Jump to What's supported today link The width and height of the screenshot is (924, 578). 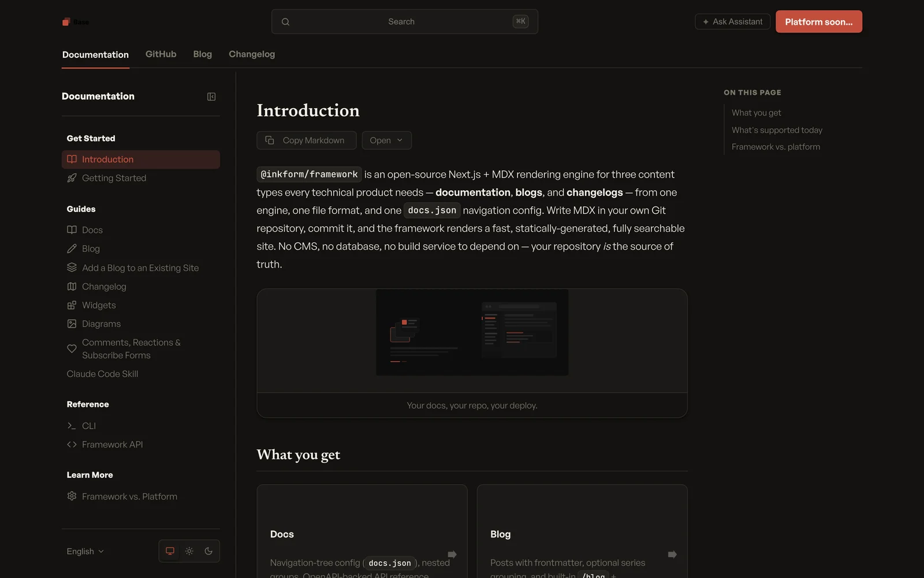click(777, 130)
